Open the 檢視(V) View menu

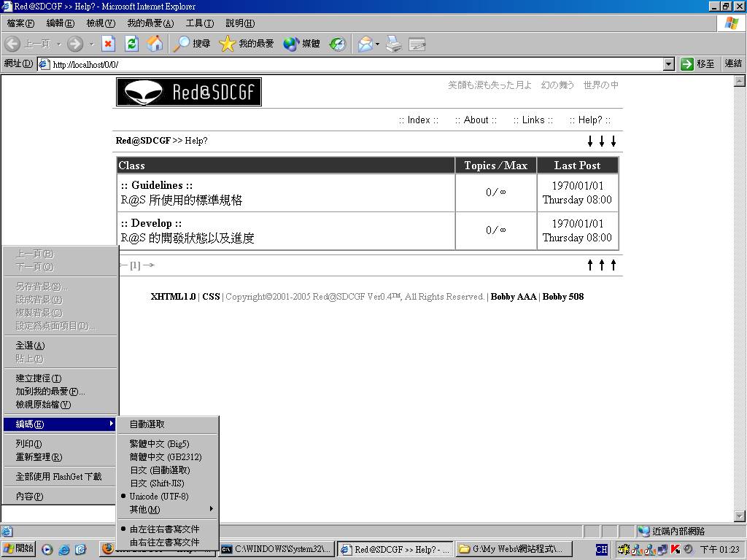point(101,23)
